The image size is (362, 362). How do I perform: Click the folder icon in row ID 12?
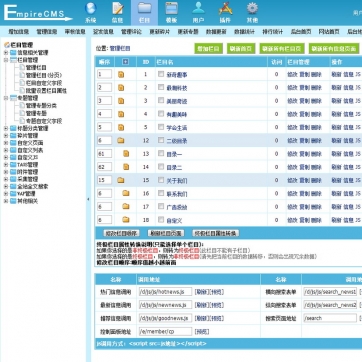pos(121,141)
